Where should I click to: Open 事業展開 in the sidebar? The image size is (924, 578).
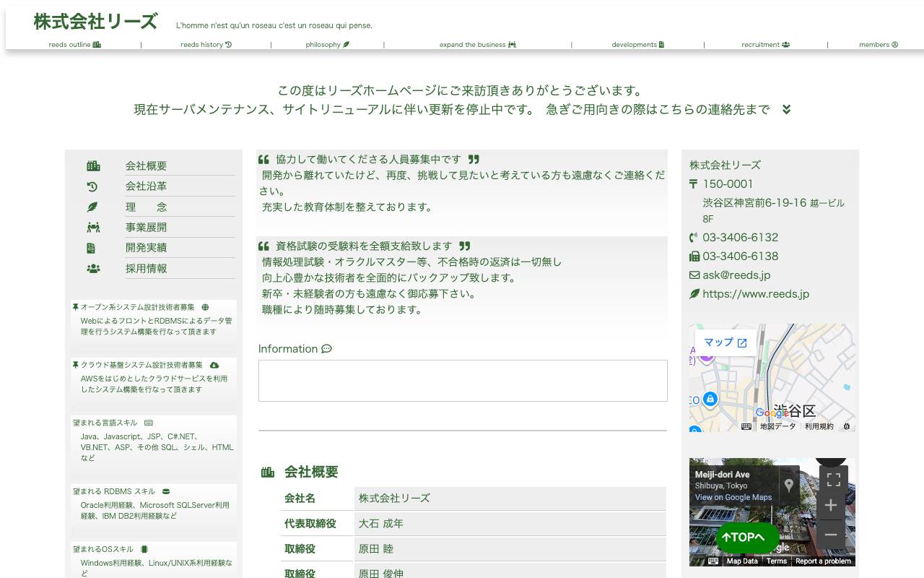click(x=147, y=228)
